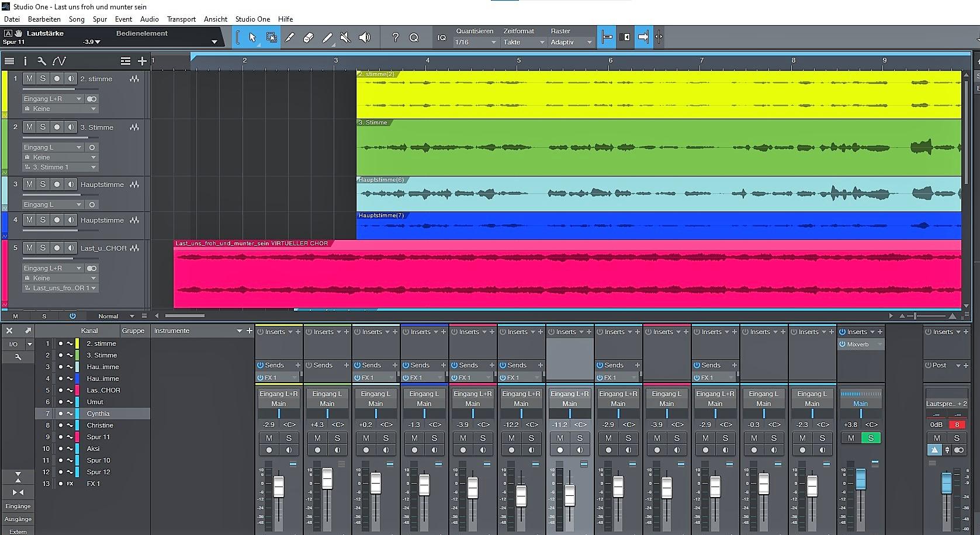980x535 pixels.
Task: Solo the 3. Stimme track
Action: pos(43,127)
